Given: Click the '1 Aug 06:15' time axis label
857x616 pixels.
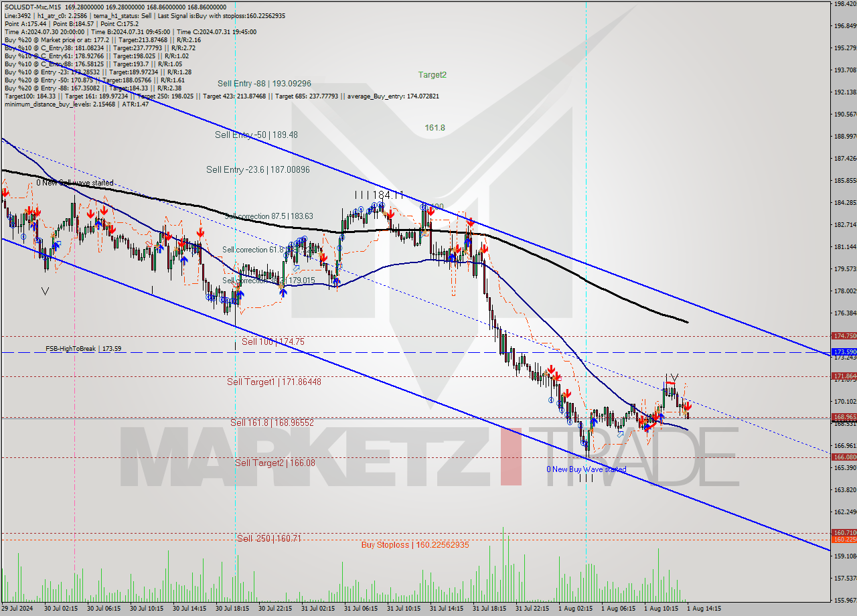Looking at the screenshot, I should pyautogui.click(x=618, y=609).
